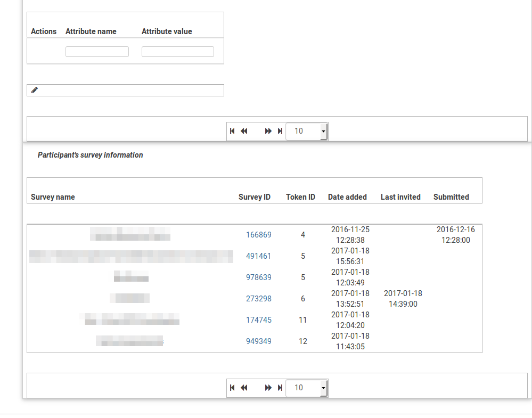
Task: Sort by Last invited column header
Action: [400, 197]
